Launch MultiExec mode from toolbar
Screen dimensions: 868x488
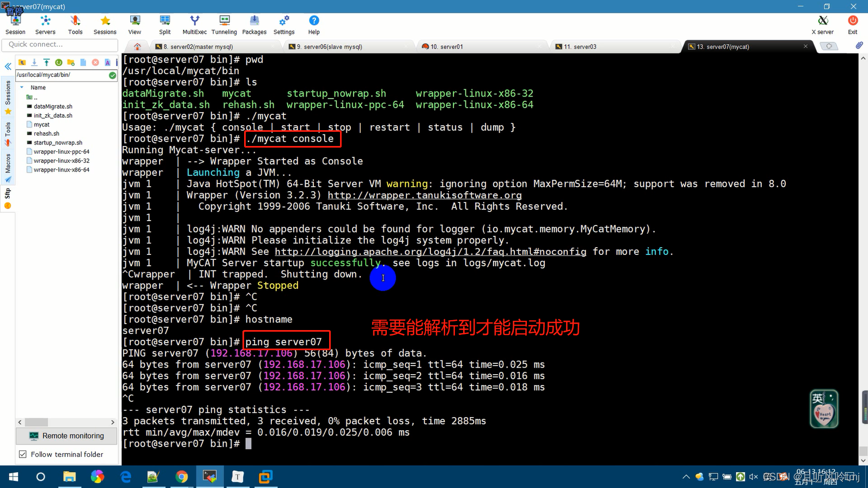(195, 25)
